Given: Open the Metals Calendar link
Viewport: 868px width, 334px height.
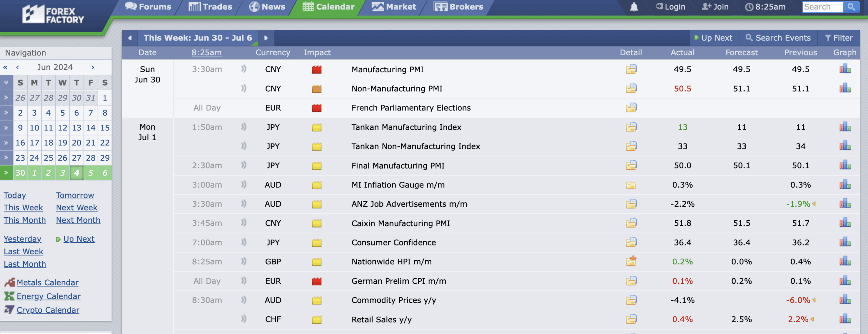Looking at the screenshot, I should tap(47, 282).
